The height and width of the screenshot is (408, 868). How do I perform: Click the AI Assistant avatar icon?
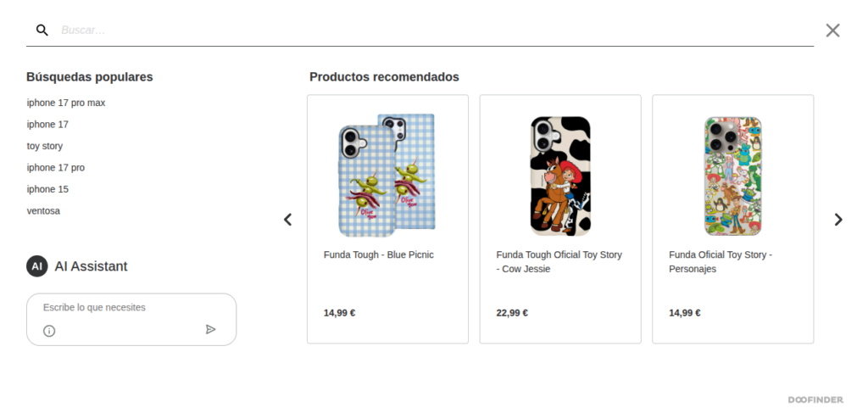pos(37,266)
